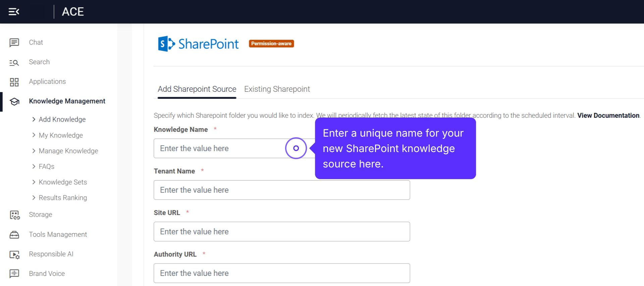Expand the Add Knowledge submenu
The image size is (644, 286).
click(34, 119)
